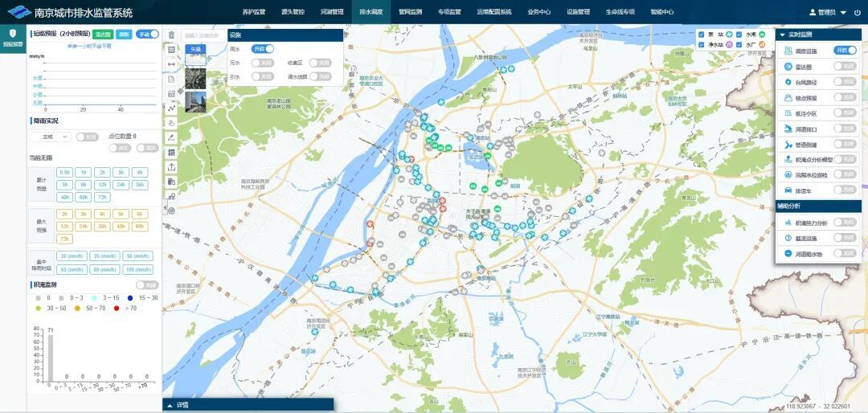Select the pen edit tool icon
868x413 pixels.
click(x=172, y=137)
